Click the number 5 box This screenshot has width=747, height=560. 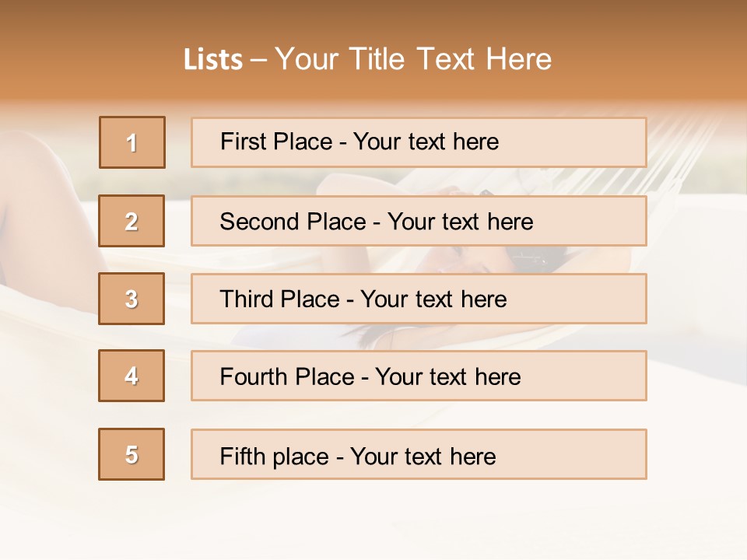pos(132,454)
